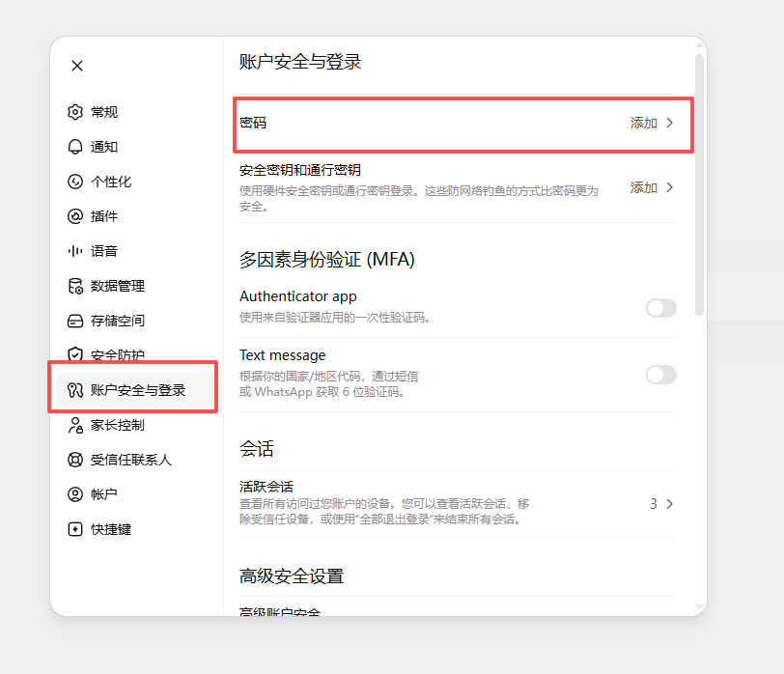Click the 会话 section heading

pyautogui.click(x=257, y=448)
